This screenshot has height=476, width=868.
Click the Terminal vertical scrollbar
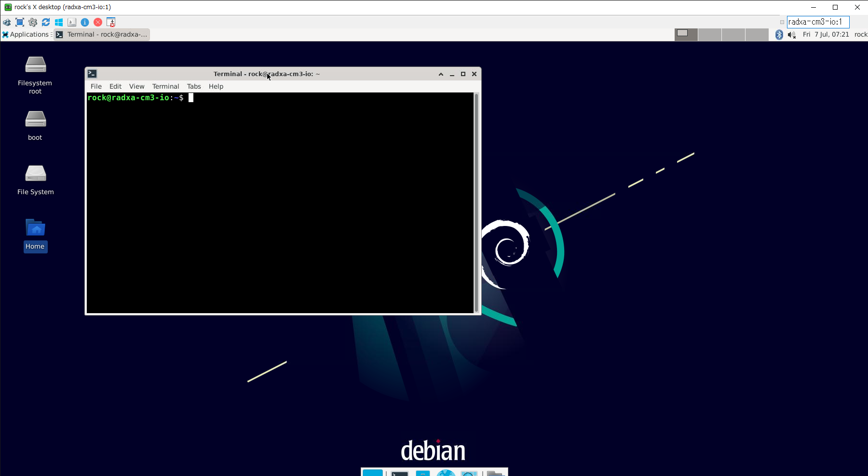pyautogui.click(x=476, y=203)
